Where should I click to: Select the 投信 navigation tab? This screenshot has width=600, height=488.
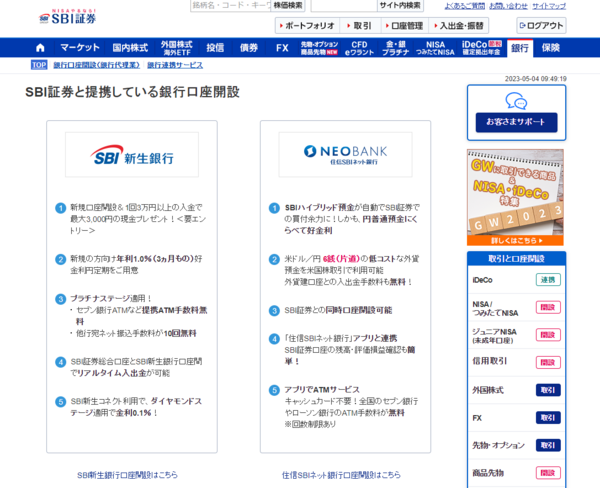pyautogui.click(x=215, y=47)
